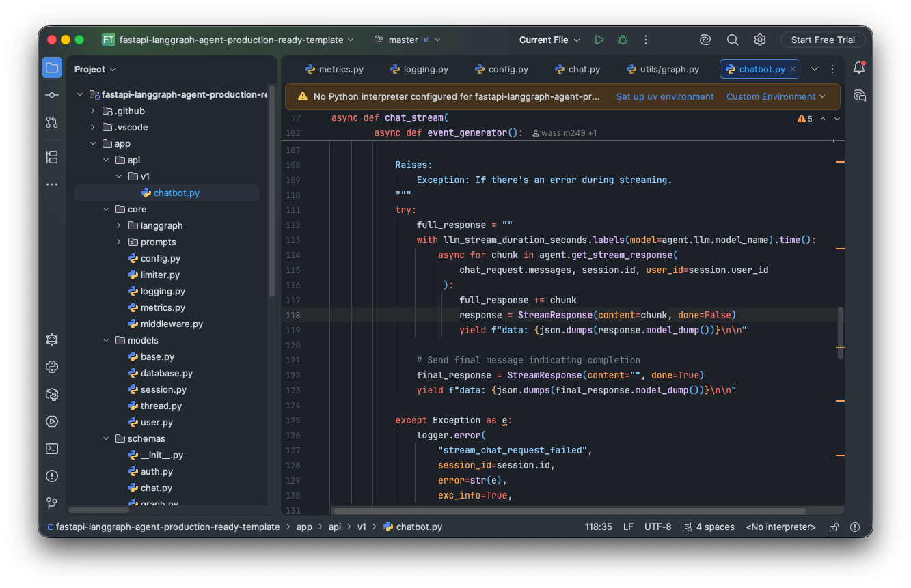Click the editor vertical scrollbar thumb
911x588 pixels.
click(841, 333)
